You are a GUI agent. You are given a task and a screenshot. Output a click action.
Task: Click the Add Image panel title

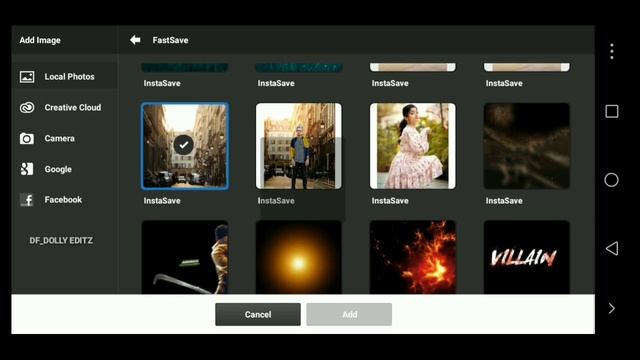pos(40,40)
